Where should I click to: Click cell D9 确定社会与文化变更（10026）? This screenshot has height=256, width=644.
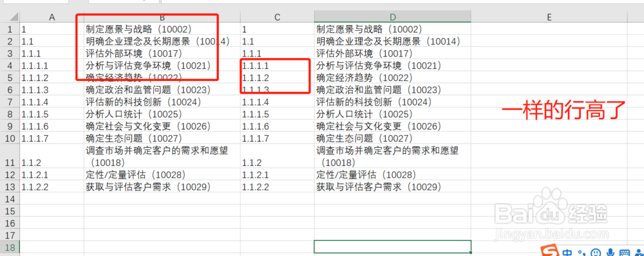(x=393, y=126)
